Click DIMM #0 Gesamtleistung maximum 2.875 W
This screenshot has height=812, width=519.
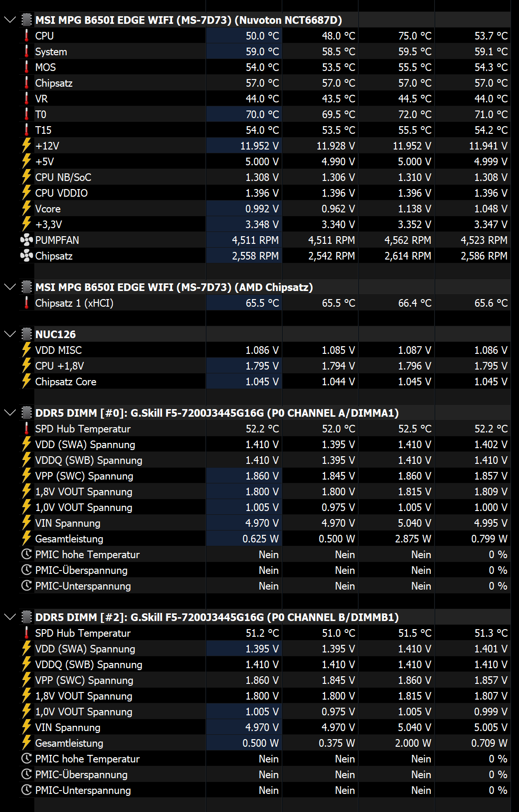pyautogui.click(x=413, y=539)
